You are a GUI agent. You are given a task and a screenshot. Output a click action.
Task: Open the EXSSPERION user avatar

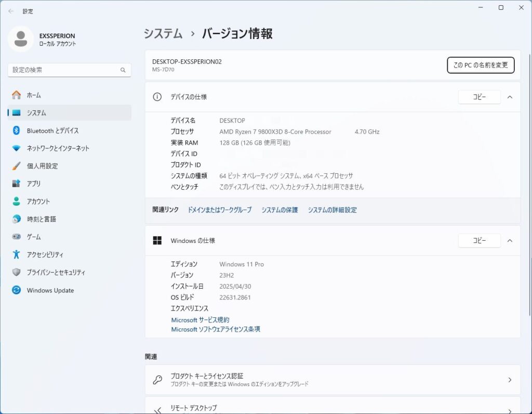(21, 39)
